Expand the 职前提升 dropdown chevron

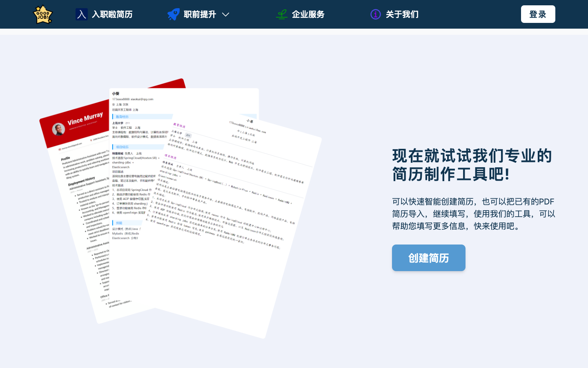pos(225,15)
